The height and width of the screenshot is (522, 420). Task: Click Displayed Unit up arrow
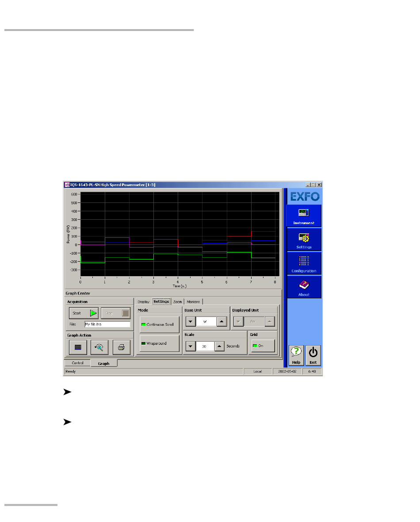click(x=269, y=322)
